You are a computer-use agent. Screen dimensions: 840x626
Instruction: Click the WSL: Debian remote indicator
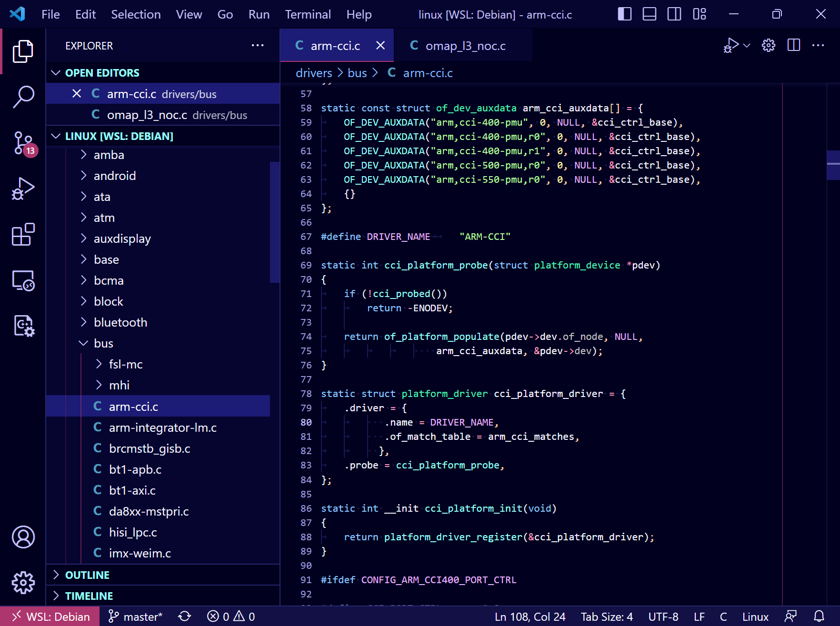pos(50,616)
